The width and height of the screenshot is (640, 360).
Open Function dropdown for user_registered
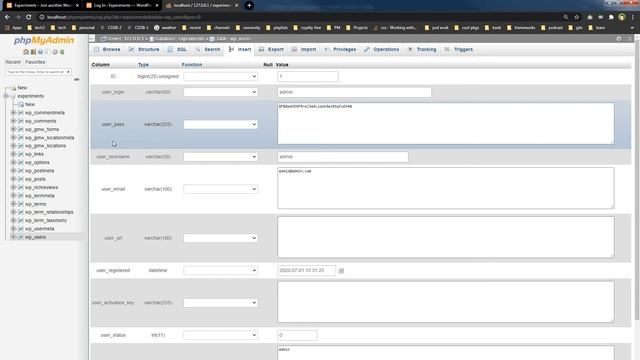[220, 270]
